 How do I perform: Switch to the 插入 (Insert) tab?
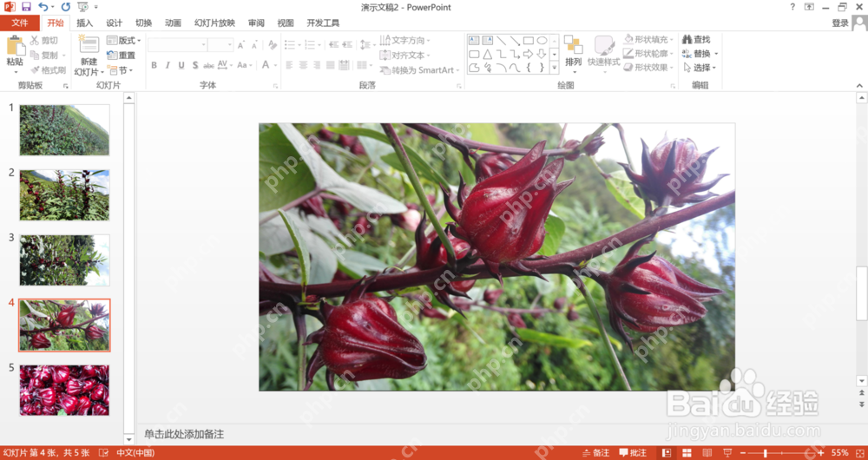(x=85, y=23)
